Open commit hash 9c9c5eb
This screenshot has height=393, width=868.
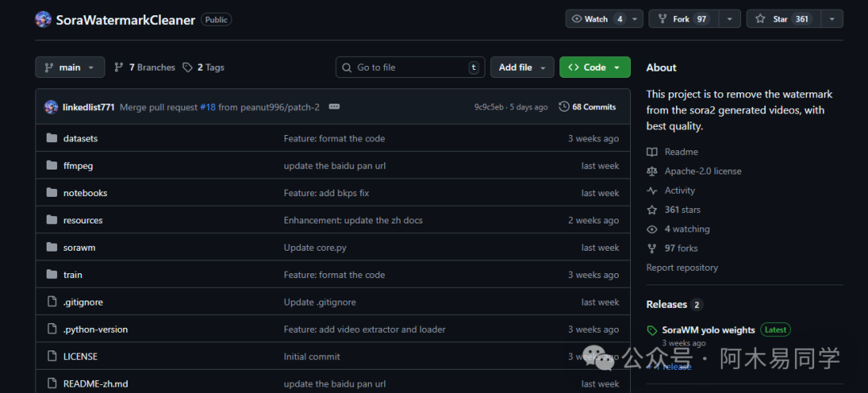(x=489, y=107)
